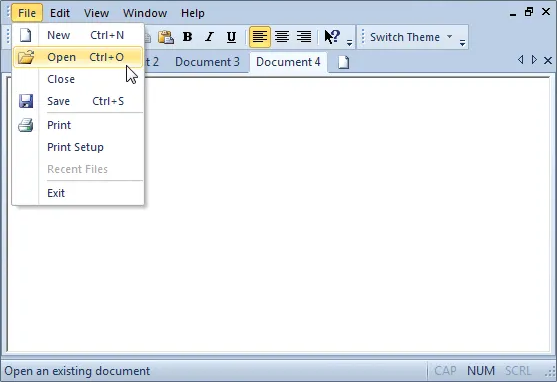
Task: Click inside the document text area
Action: 278,214
